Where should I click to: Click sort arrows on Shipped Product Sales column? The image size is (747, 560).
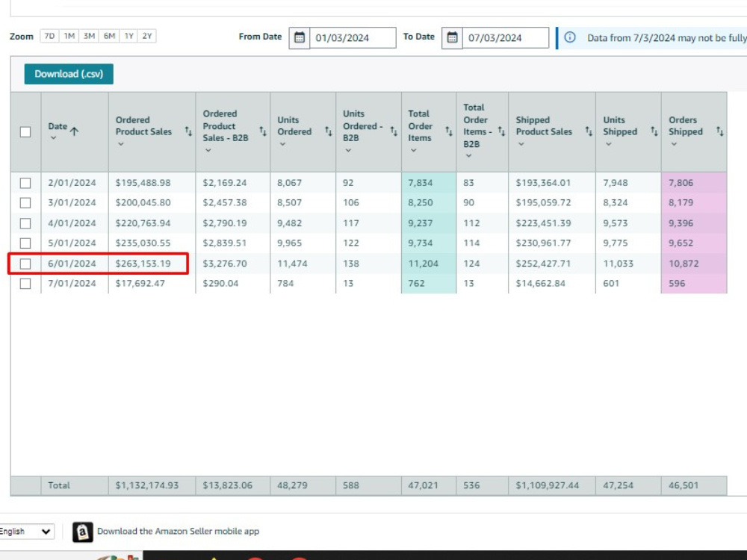click(x=589, y=131)
